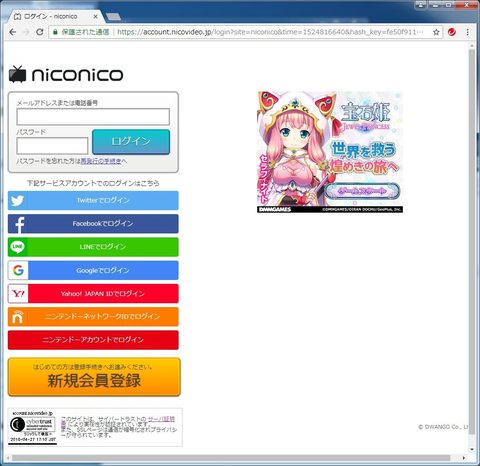
Task: Click the blue ログイン button
Action: pos(131,142)
